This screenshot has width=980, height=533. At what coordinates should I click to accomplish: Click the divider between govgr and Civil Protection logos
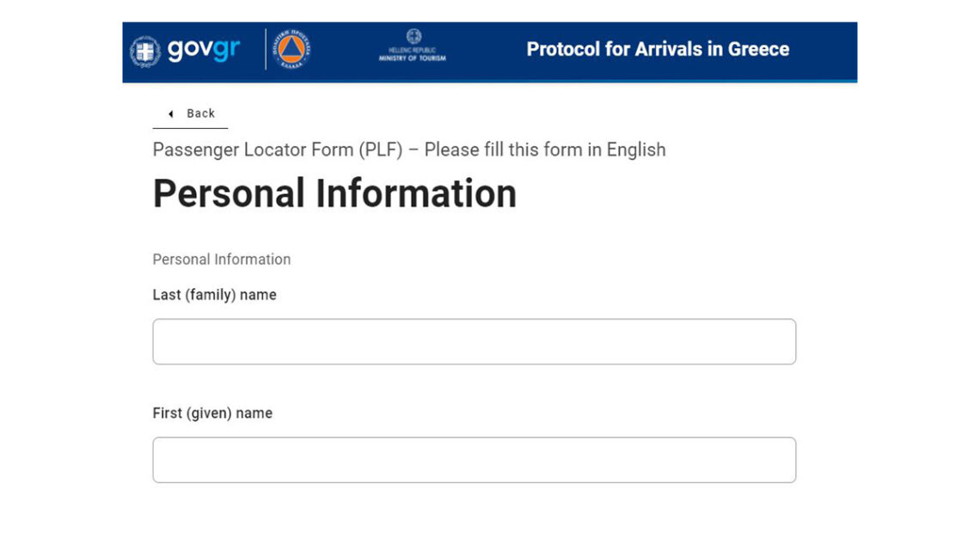[x=264, y=50]
